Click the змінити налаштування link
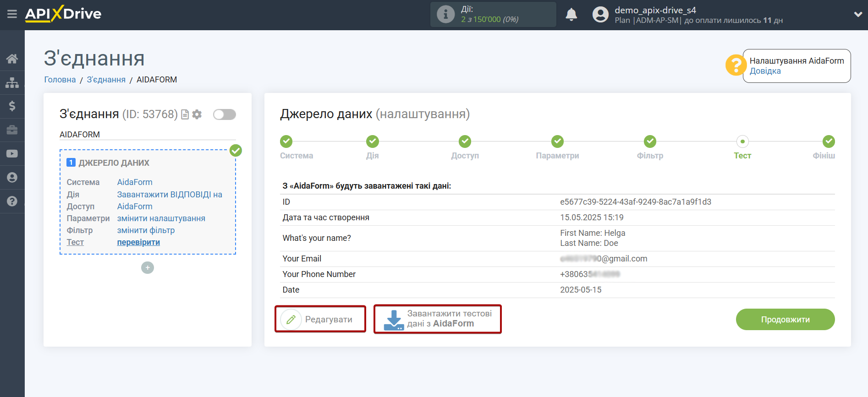868x397 pixels. 161,218
